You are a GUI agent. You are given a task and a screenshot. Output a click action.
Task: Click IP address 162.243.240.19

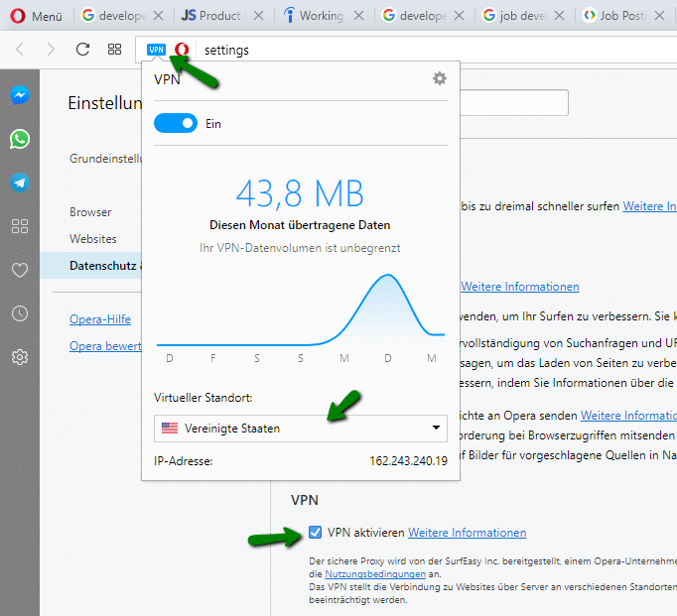click(x=408, y=461)
